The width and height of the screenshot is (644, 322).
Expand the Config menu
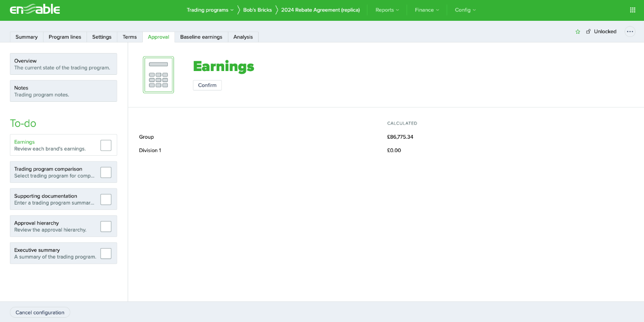coord(465,10)
